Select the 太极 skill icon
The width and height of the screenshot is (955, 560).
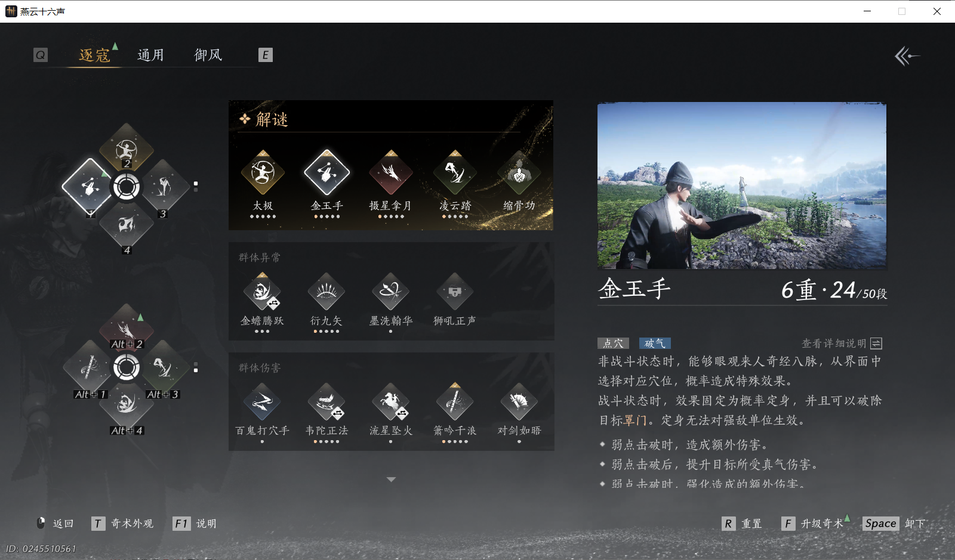pos(263,173)
